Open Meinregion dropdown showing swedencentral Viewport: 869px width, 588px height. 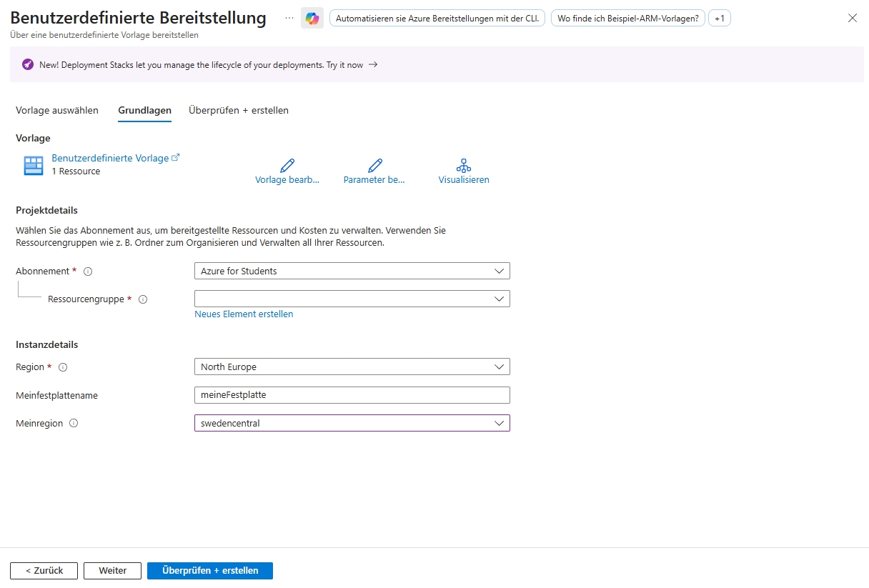(352, 423)
